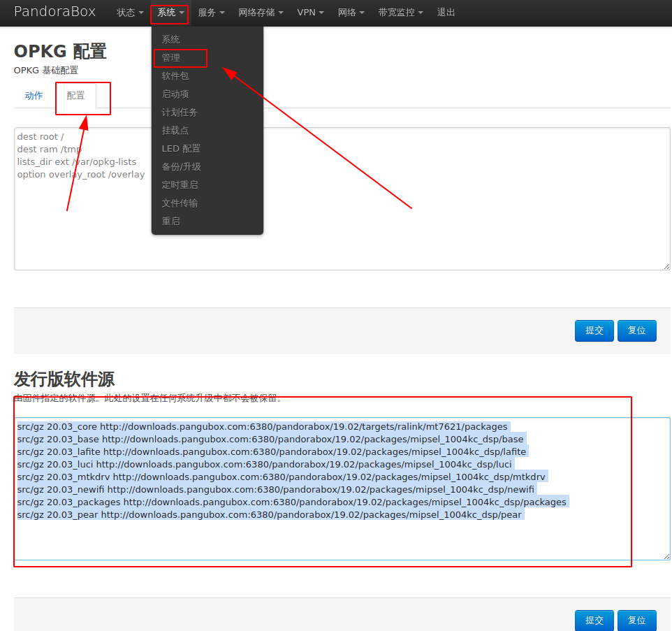672x631 pixels.
Task: Select 挂载点 menu item
Action: point(175,131)
